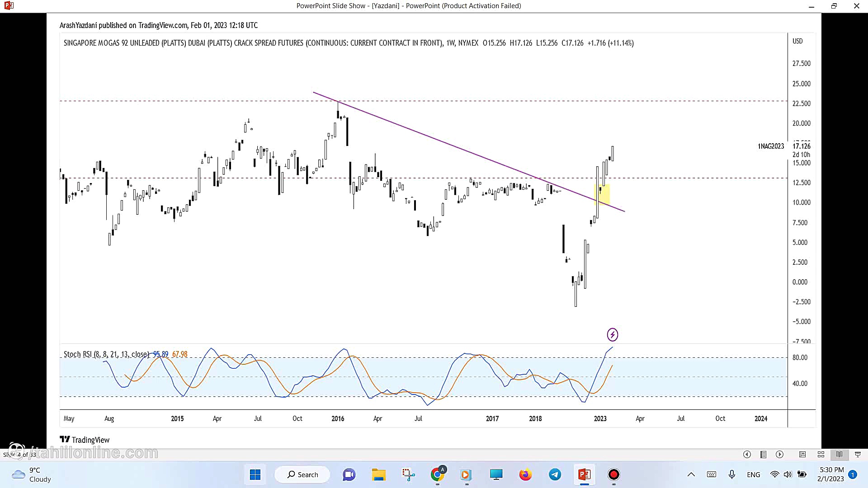This screenshot has width=868, height=488.
Task: Switch to Normal view icon
Action: (x=802, y=455)
